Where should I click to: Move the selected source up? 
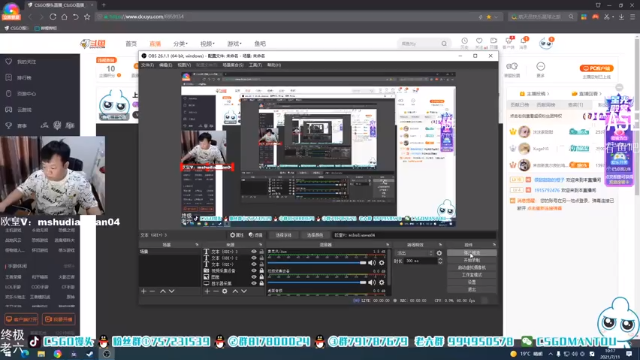pos(235,291)
